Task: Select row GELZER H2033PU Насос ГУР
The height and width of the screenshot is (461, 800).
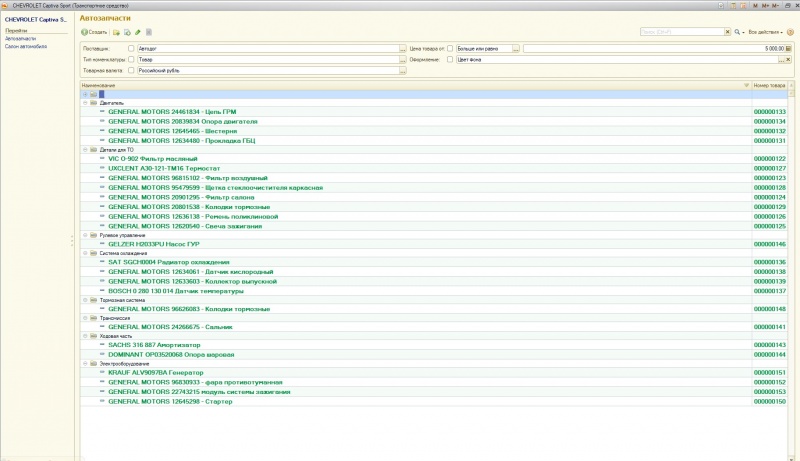Action: point(434,244)
